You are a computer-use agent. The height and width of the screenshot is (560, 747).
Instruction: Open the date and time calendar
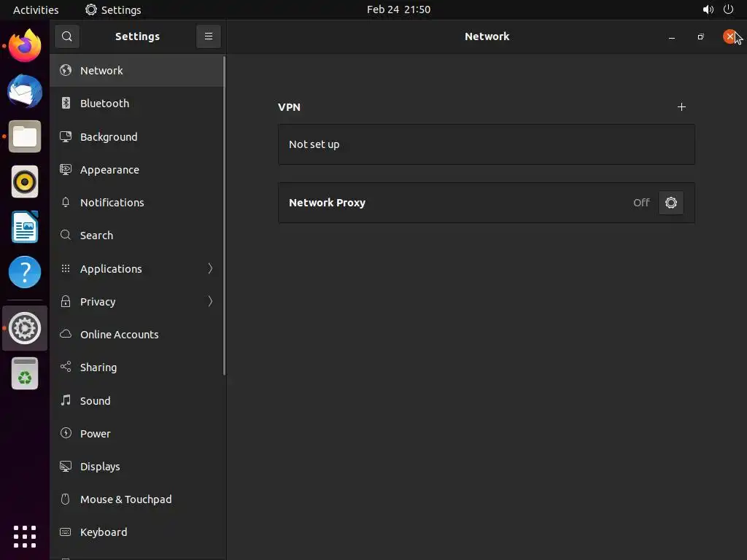(x=398, y=9)
